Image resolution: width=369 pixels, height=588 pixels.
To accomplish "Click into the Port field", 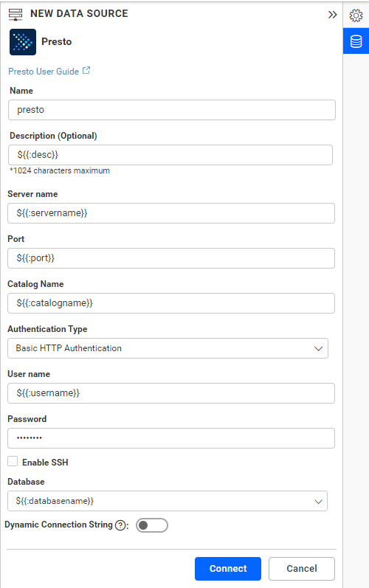I will click(171, 258).
